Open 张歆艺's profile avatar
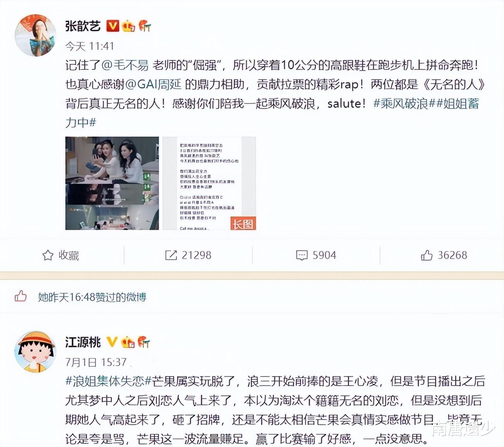This screenshot has width=504, height=447. (x=35, y=36)
